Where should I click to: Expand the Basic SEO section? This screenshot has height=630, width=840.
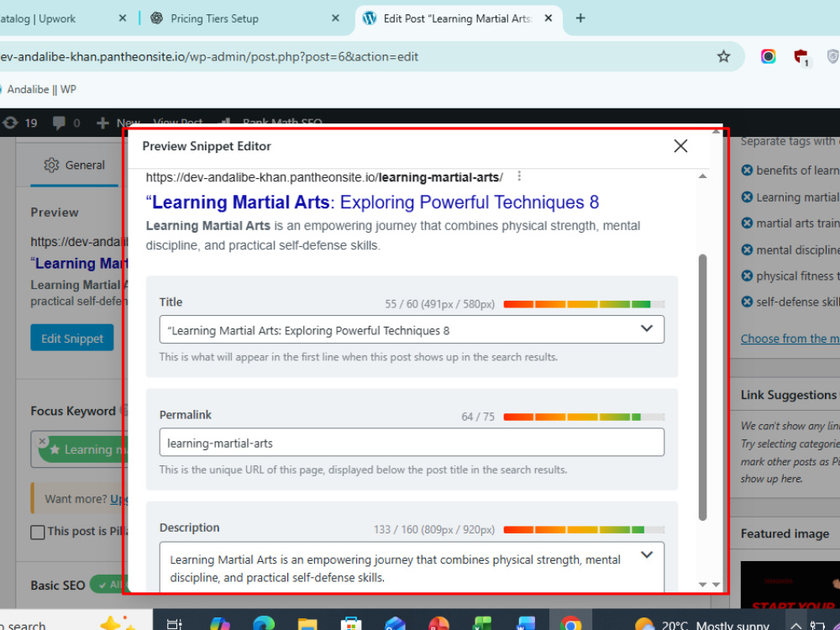click(x=58, y=585)
